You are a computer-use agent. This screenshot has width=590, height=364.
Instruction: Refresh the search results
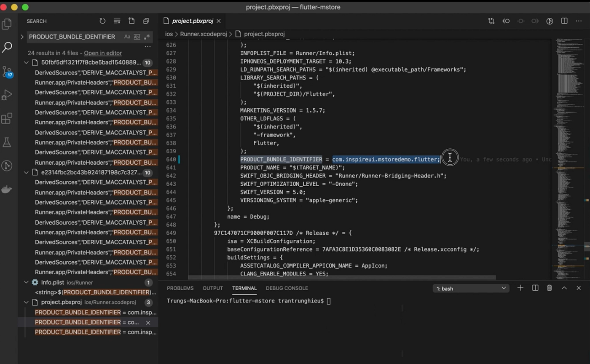pos(102,21)
